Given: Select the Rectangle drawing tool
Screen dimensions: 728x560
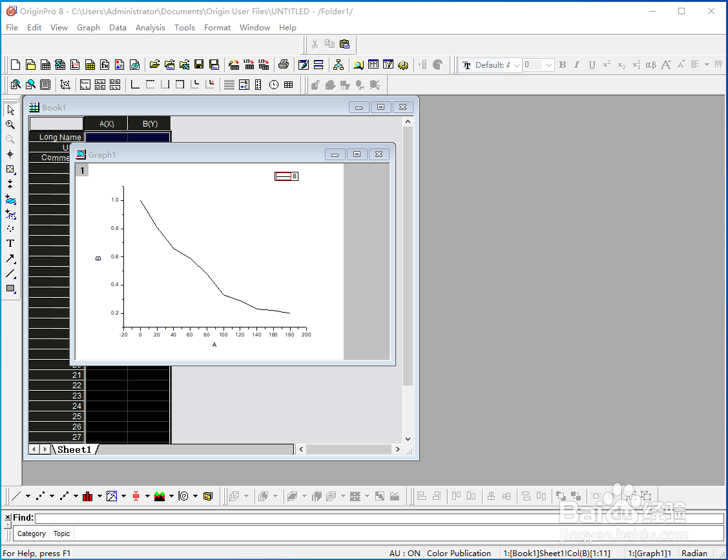Looking at the screenshot, I should tap(10, 288).
